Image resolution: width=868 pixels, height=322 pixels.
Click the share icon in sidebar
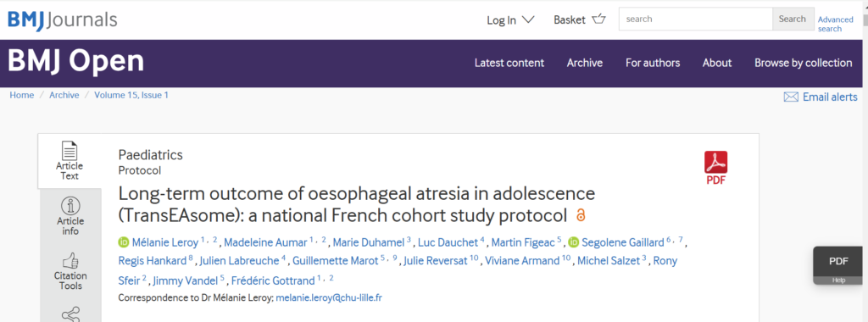(70, 314)
